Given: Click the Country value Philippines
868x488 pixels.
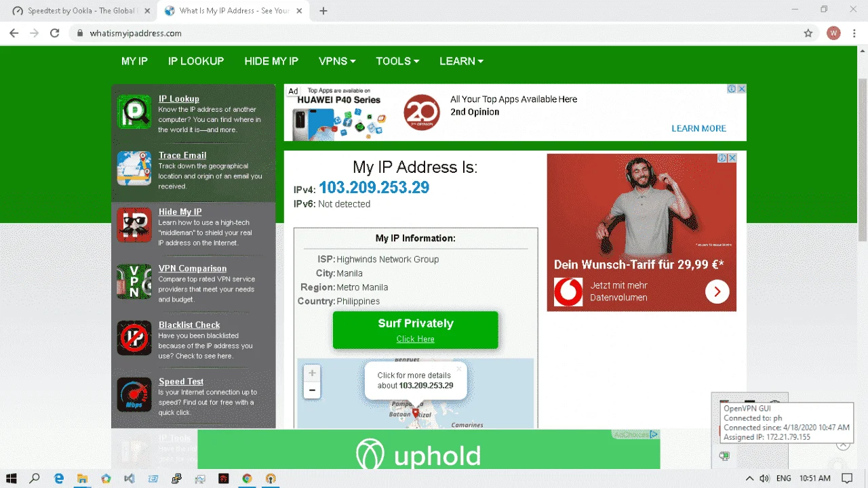Looking at the screenshot, I should (358, 302).
